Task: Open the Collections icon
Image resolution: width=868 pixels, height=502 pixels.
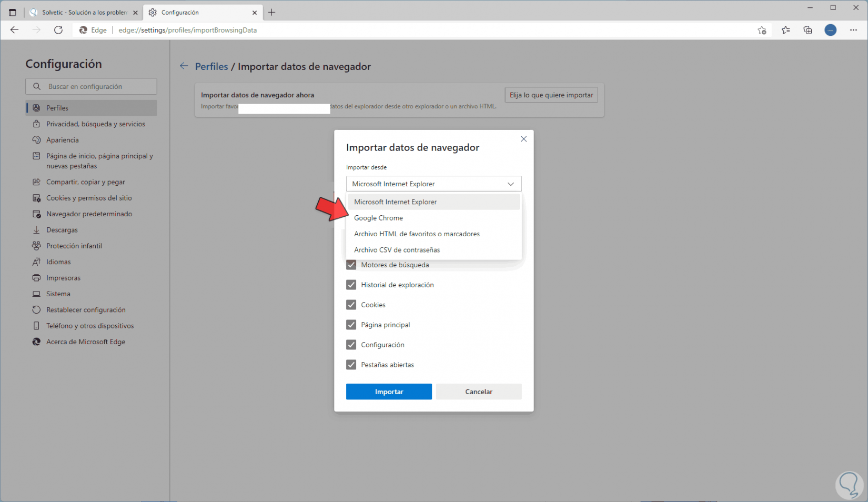Action: 808,30
